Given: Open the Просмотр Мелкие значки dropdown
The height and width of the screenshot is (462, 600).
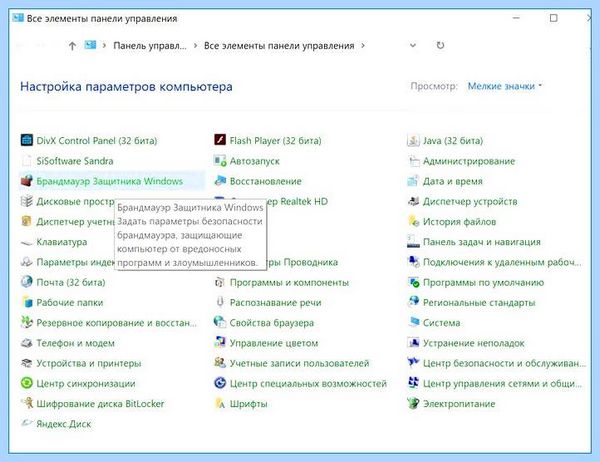Looking at the screenshot, I should [x=505, y=86].
